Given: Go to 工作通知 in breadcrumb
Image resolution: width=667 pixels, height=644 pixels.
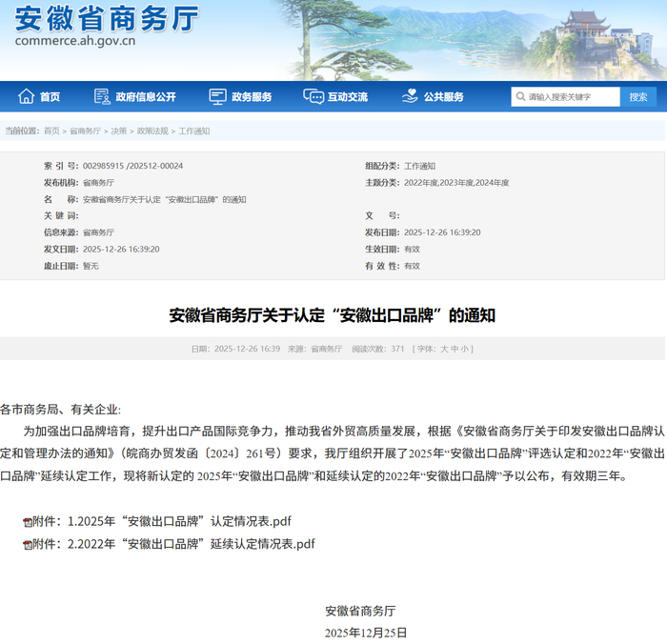Looking at the screenshot, I should click(194, 131).
